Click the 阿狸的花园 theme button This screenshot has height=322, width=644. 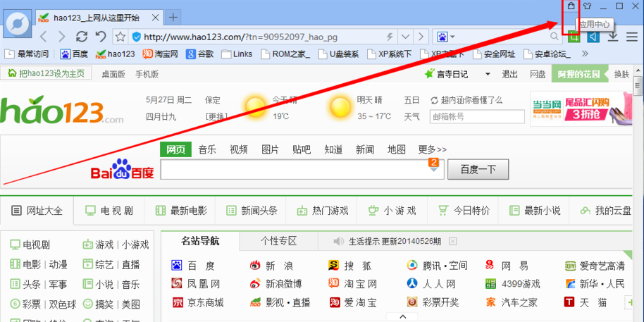tap(578, 75)
